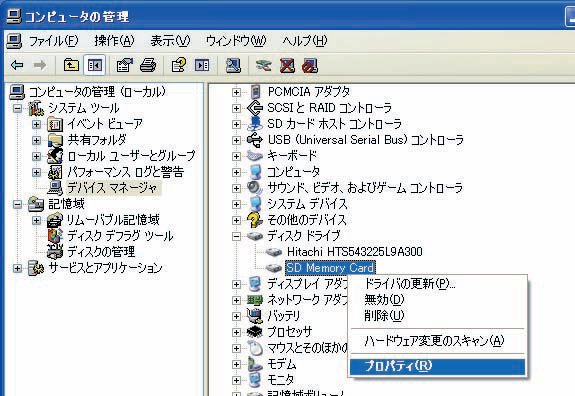
Task: Select the モニタ device category
Action: [x=281, y=380]
